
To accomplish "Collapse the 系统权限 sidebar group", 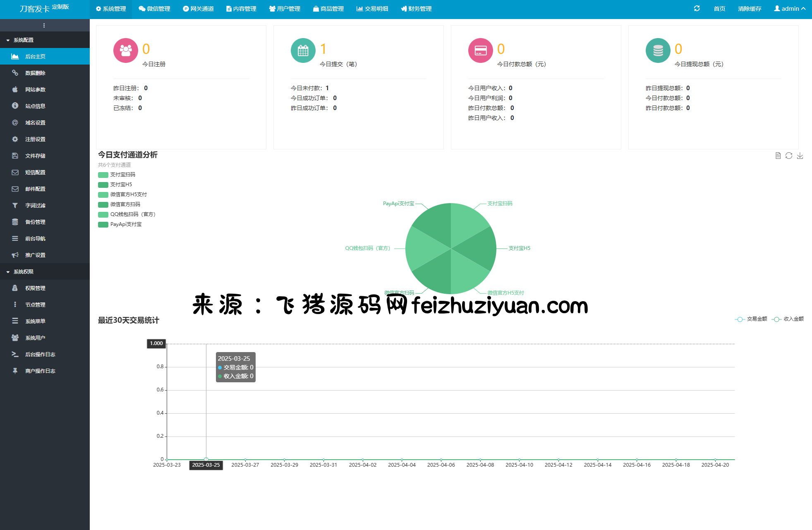I will pos(24,272).
